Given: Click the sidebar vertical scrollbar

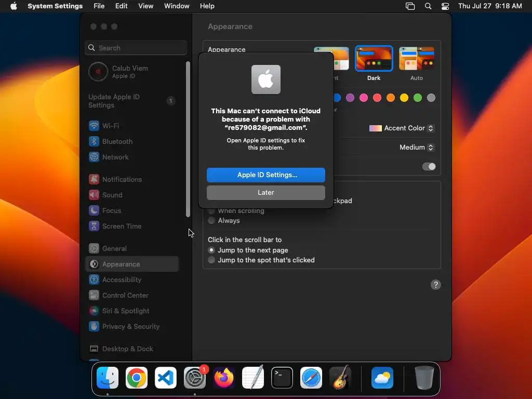Looking at the screenshot, I should (x=188, y=139).
